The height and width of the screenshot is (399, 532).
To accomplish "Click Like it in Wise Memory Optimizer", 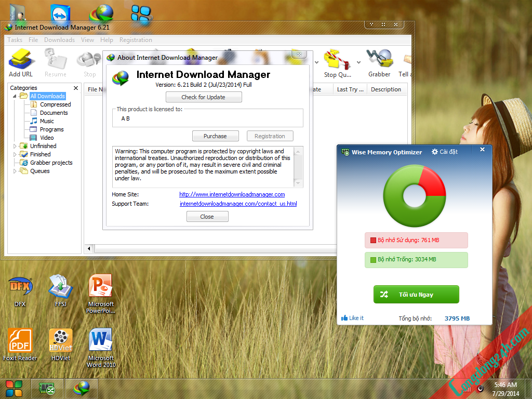I will coord(352,318).
